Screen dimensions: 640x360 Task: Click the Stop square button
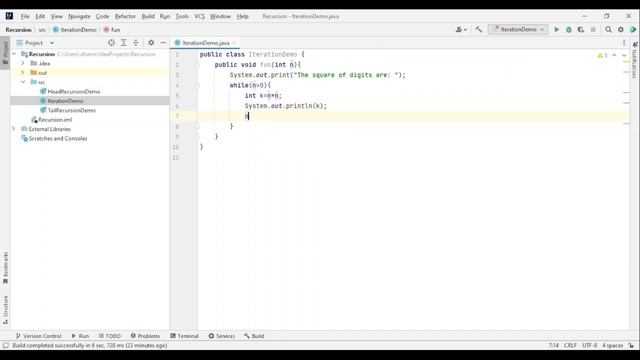(x=593, y=29)
